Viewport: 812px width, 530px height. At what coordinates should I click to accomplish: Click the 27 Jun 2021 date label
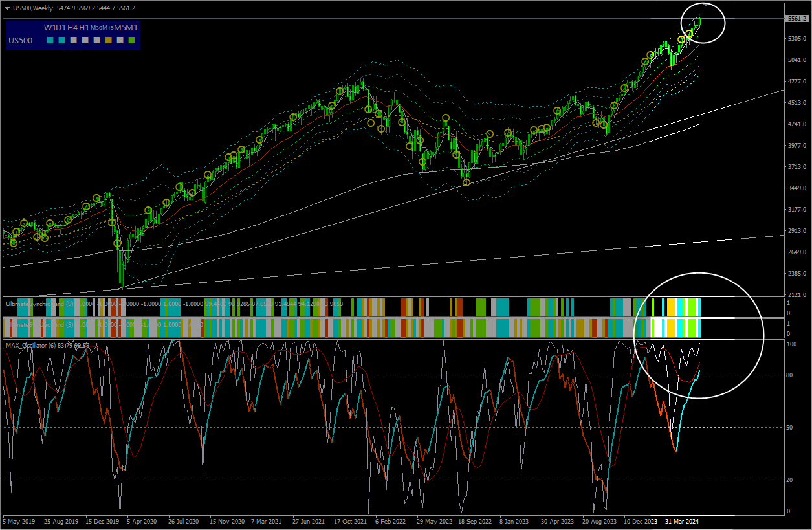(x=308, y=521)
